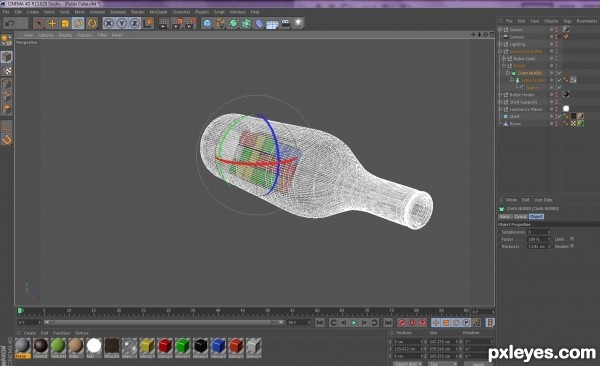Select the Walnut material sphere

point(41,346)
